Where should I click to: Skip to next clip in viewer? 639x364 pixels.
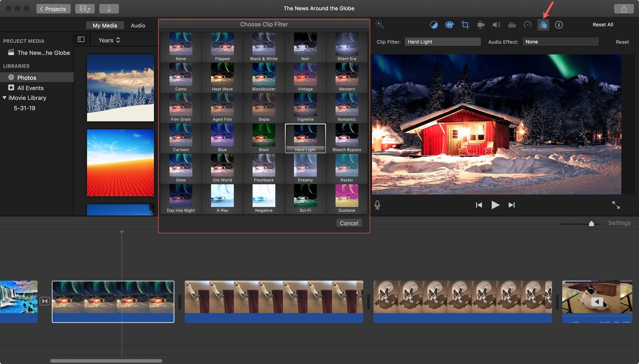512,205
